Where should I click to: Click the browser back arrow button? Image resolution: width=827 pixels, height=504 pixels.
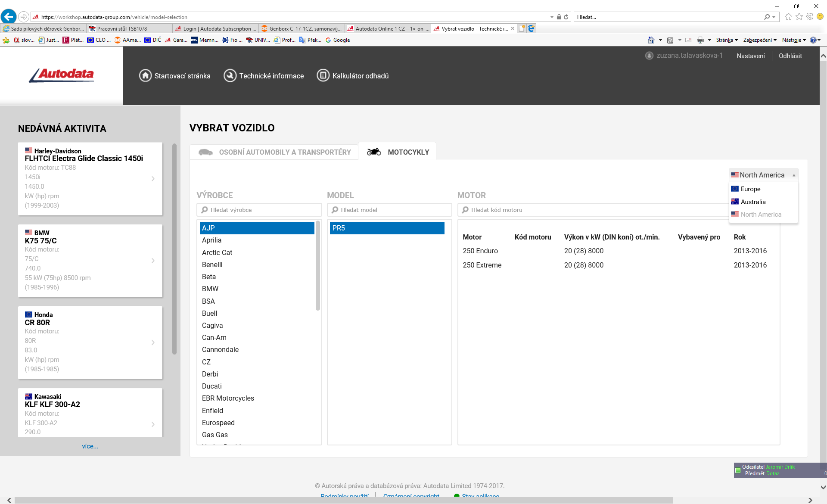9,17
